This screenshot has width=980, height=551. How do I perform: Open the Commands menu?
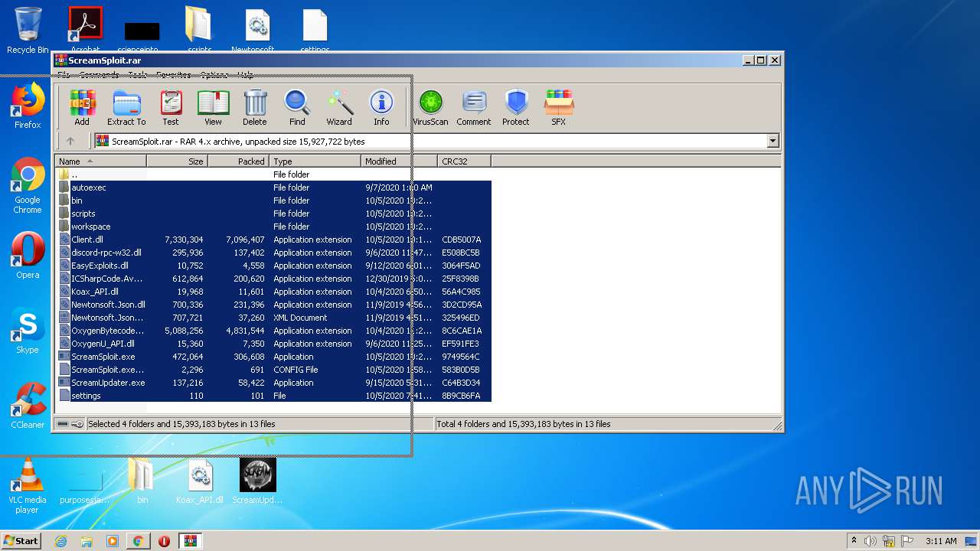(x=100, y=75)
